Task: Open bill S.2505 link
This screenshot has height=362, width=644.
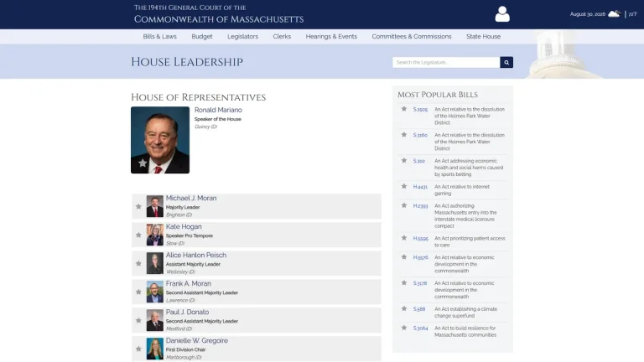Action: 420,110
